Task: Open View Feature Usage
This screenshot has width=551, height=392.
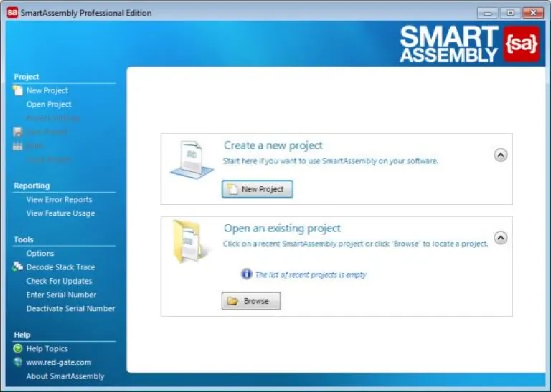Action: point(60,213)
